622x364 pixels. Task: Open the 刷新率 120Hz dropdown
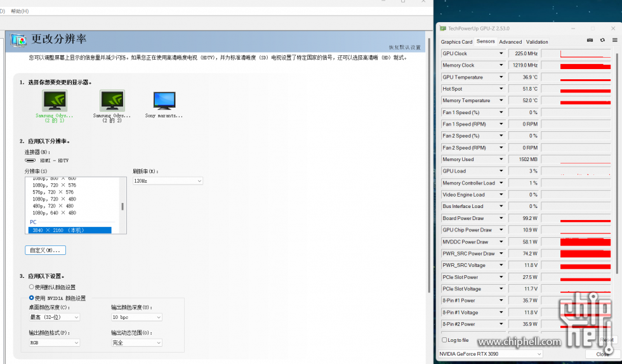tap(168, 181)
